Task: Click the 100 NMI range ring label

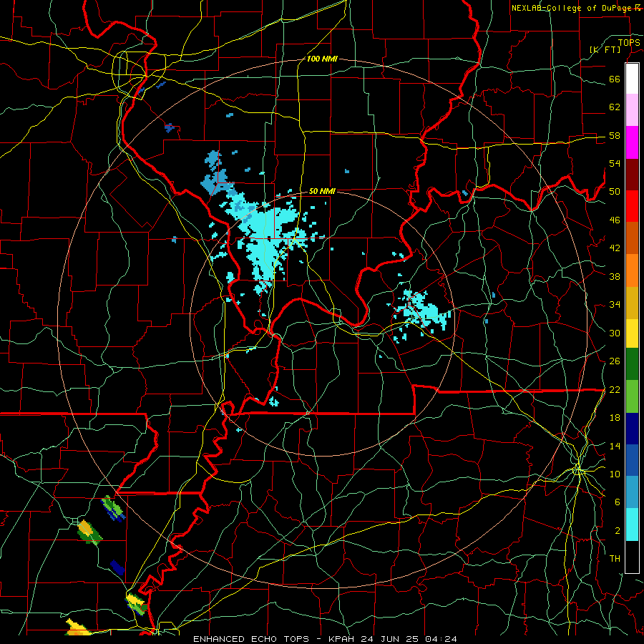Action: pos(322,59)
